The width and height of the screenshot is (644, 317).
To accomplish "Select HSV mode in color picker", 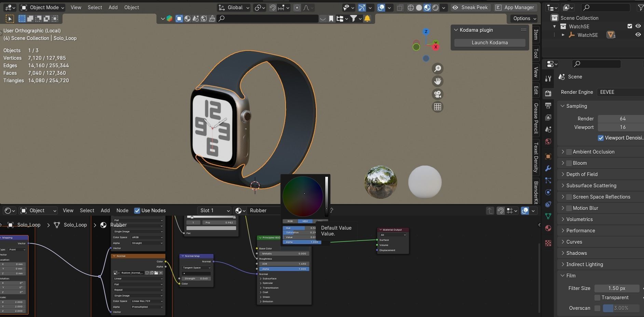I will [305, 221].
